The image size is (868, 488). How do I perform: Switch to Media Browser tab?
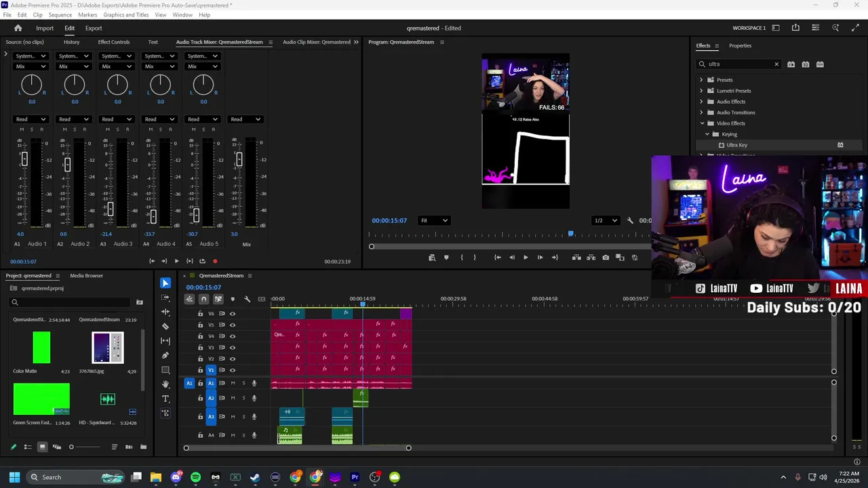pyautogui.click(x=87, y=276)
